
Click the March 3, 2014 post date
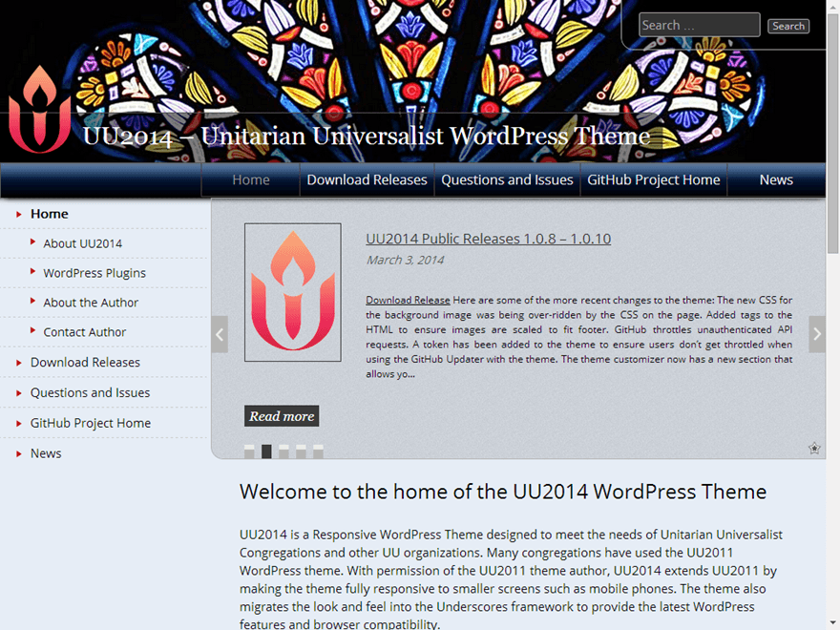tap(405, 260)
